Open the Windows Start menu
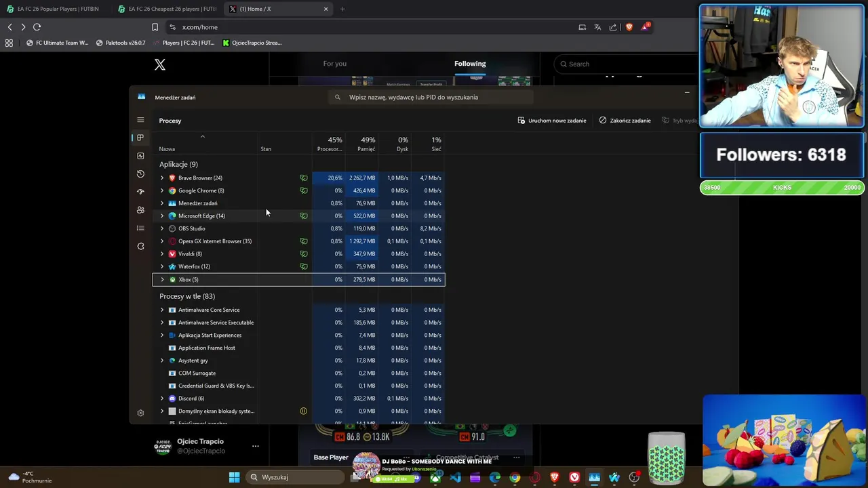Viewport: 868px width, 488px height. [x=234, y=477]
